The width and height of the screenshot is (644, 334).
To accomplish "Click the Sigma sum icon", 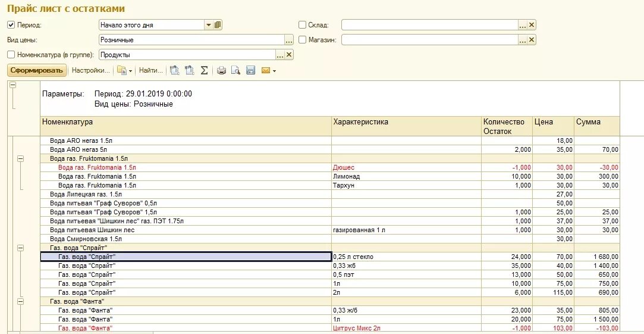I will coord(204,71).
